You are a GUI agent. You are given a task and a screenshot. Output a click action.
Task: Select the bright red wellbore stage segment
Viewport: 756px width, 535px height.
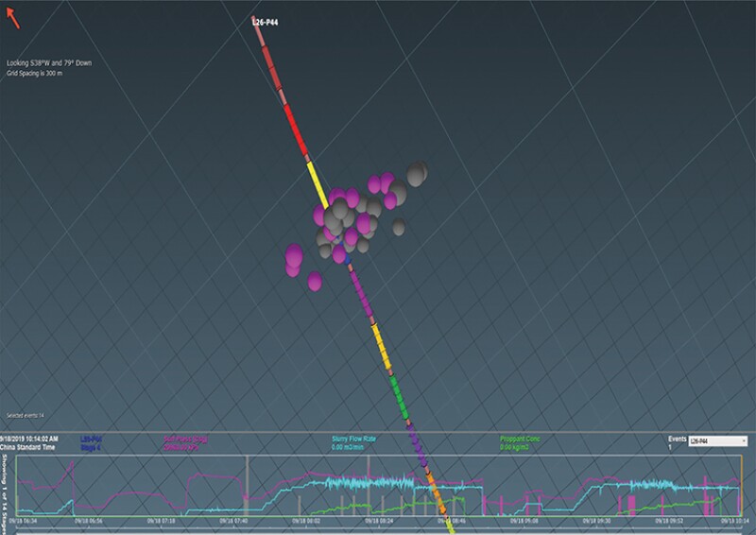[x=296, y=129]
